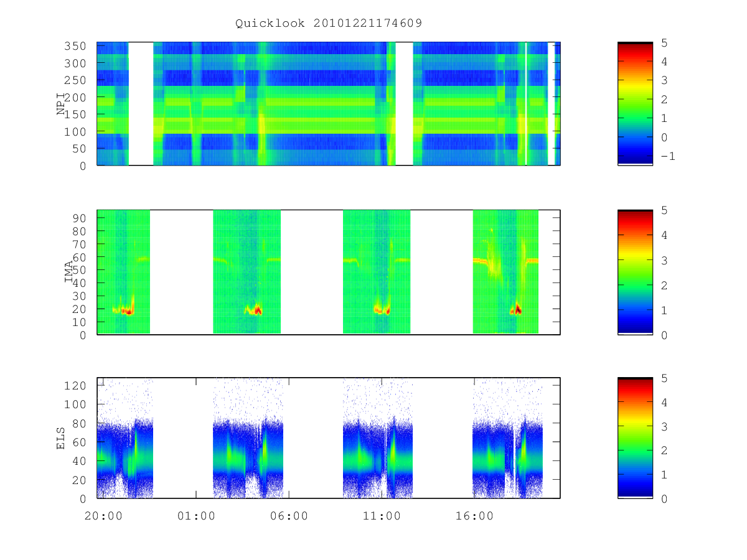Click the red hotspot in the last IMA data block

(x=517, y=309)
